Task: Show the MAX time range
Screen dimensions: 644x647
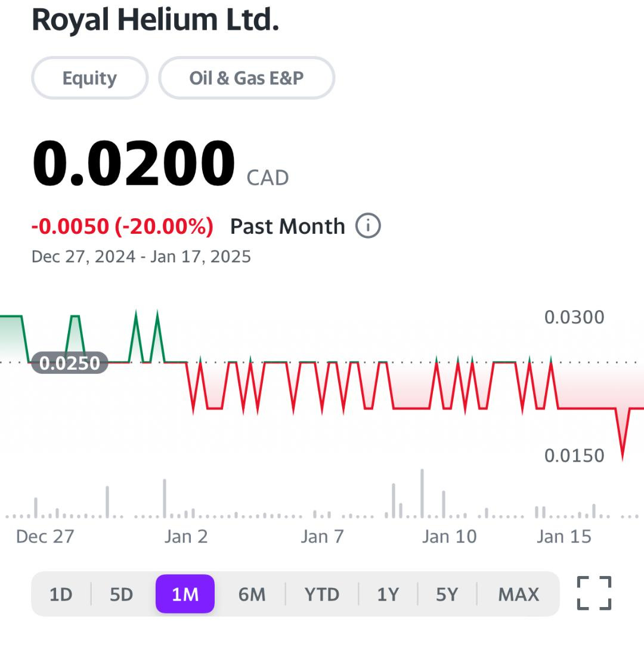Action: point(519,594)
